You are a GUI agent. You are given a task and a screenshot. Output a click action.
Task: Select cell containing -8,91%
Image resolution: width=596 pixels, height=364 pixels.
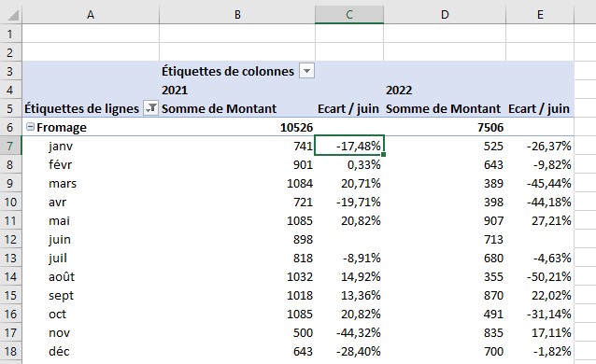coord(349,258)
